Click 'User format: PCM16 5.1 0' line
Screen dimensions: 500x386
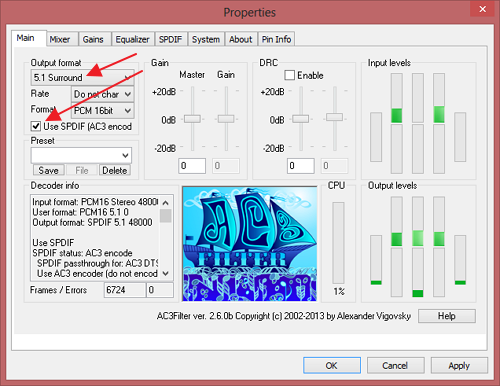point(80,212)
